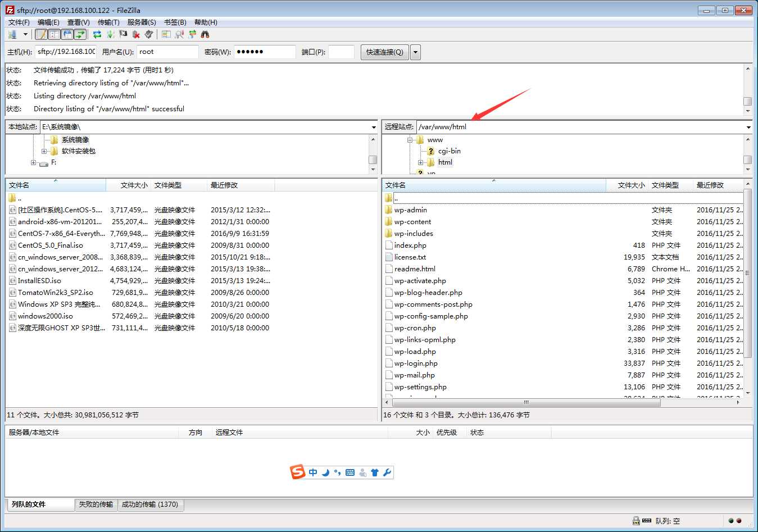
Task: Toggle directory comparison icon
Action: pos(179,35)
